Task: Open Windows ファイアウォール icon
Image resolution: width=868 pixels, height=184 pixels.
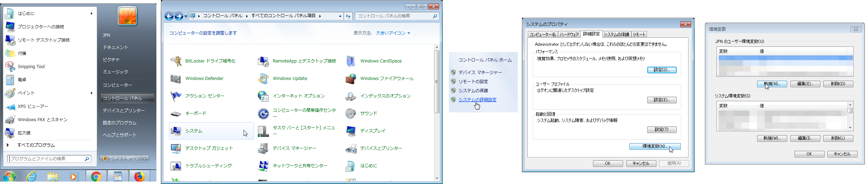Action: pyautogui.click(x=351, y=79)
